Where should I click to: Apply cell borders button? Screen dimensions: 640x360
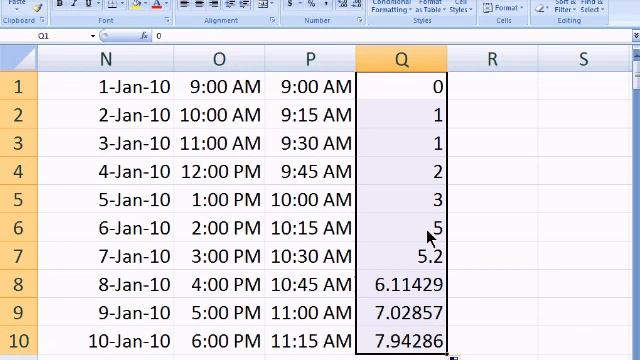pos(112,4)
